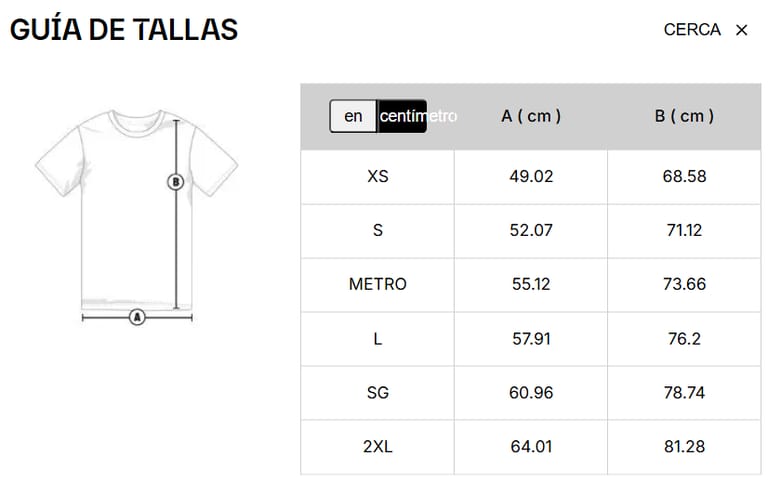Select the METRO size row label
768x482 pixels.
(378, 284)
